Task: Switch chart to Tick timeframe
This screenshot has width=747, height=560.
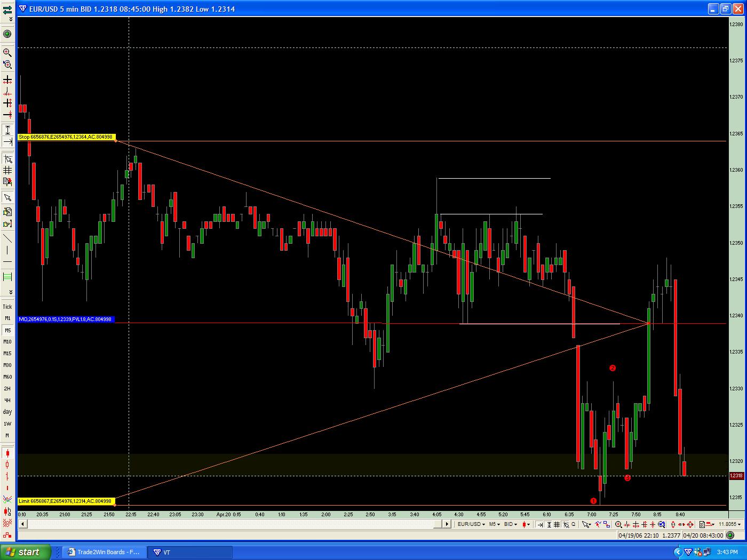Action: pos(7,307)
